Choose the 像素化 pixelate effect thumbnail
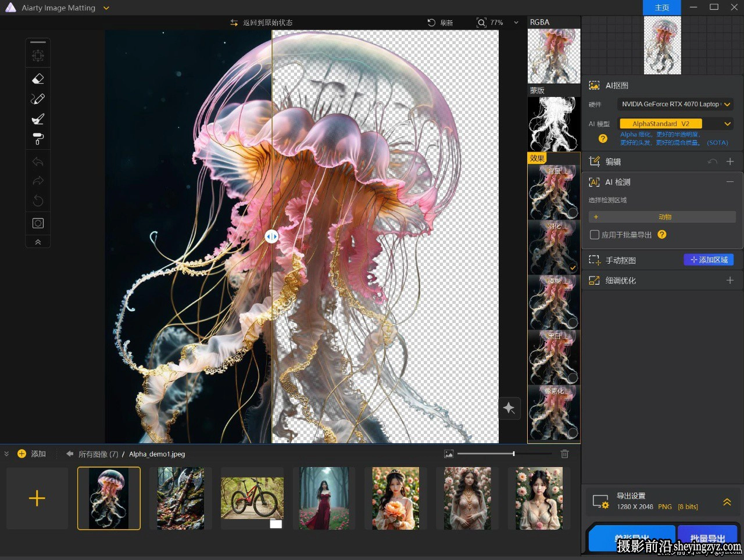 [x=554, y=412]
